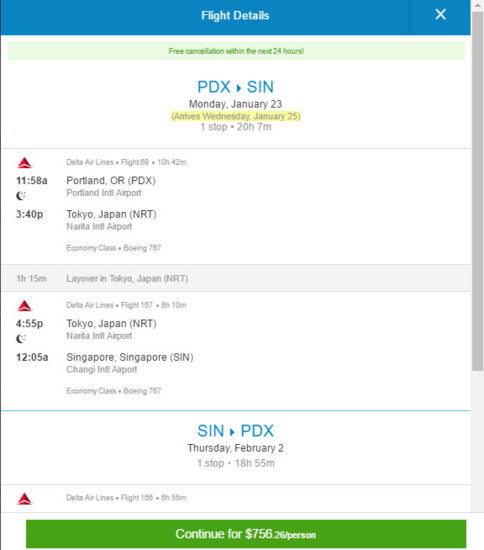Click arrow between PDX and SIN
The height and width of the screenshot is (550, 484).
pyautogui.click(x=239, y=88)
